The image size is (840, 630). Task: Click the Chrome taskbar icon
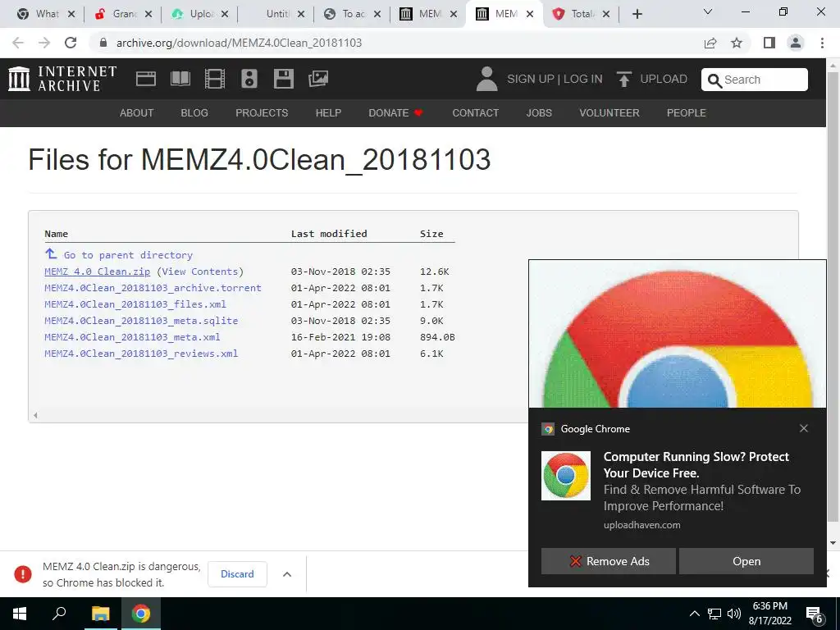(x=141, y=614)
